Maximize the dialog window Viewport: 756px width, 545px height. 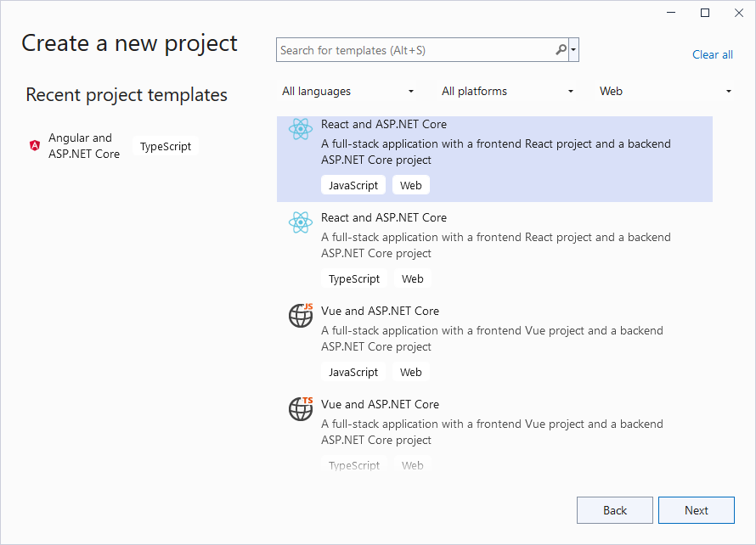pos(705,13)
